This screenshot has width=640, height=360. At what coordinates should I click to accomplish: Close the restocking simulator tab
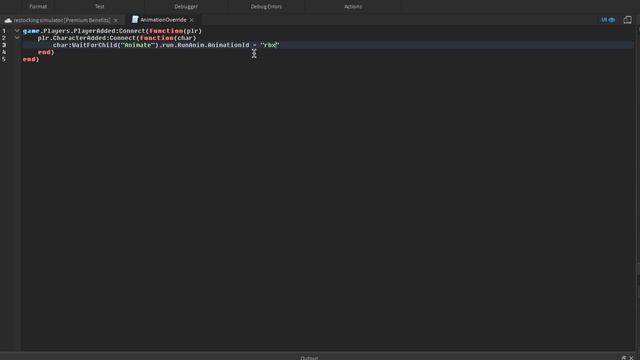(x=116, y=20)
